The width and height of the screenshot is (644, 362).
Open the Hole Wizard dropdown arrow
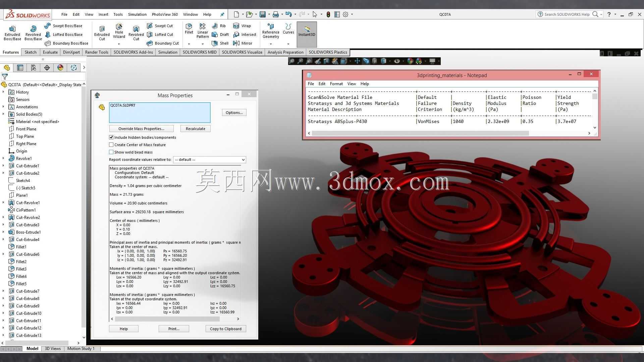coord(119,44)
